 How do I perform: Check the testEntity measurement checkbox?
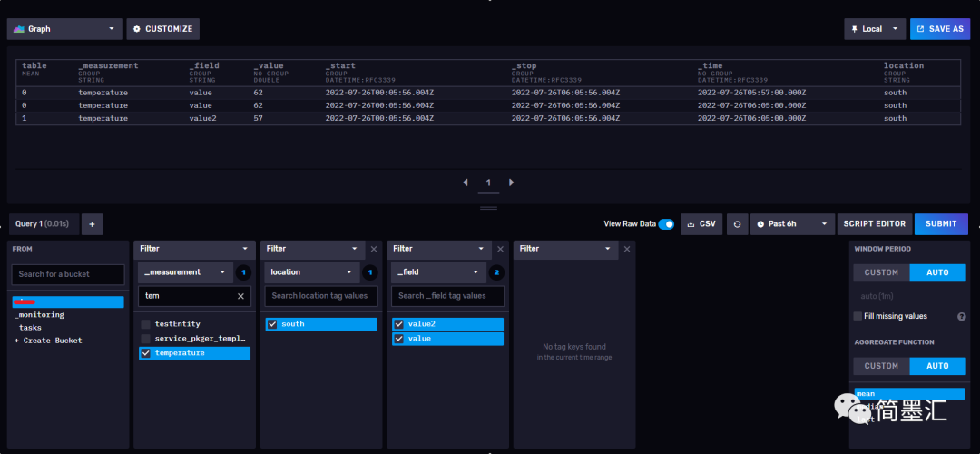145,324
